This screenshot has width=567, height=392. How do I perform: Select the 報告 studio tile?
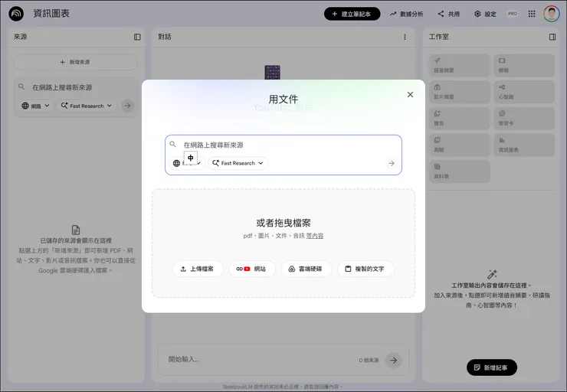click(459, 118)
